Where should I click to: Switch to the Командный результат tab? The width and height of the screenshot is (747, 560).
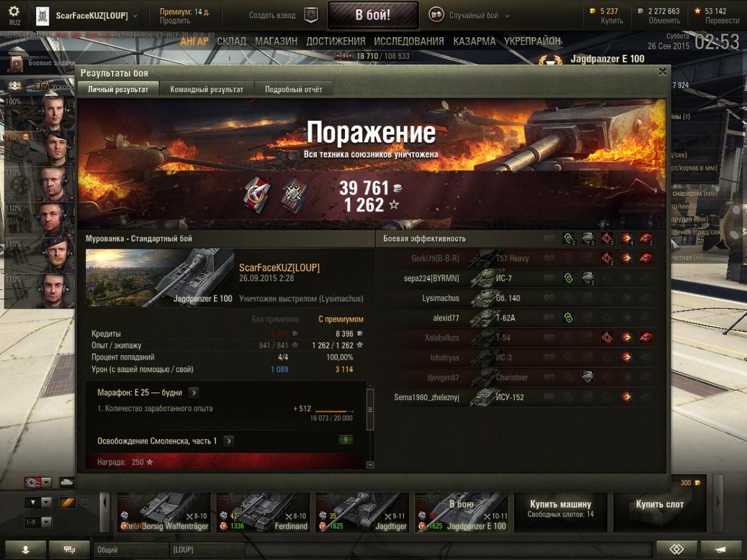207,89
